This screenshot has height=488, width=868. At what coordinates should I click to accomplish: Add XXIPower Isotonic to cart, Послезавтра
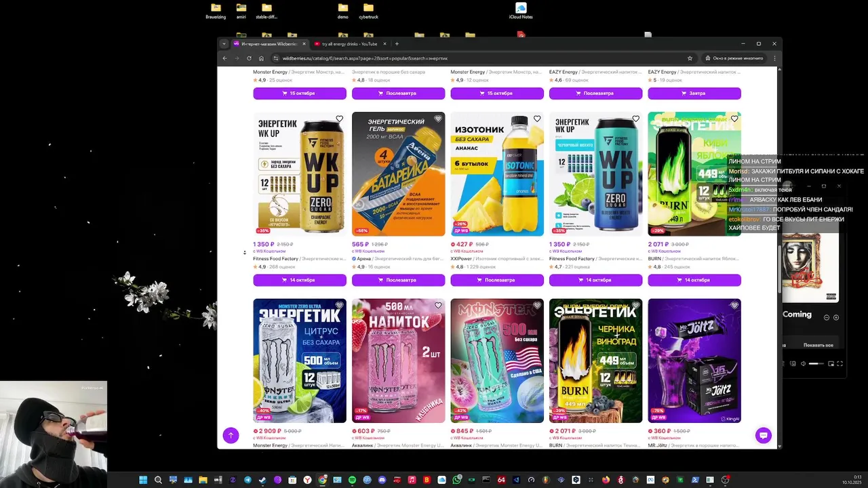coord(497,280)
